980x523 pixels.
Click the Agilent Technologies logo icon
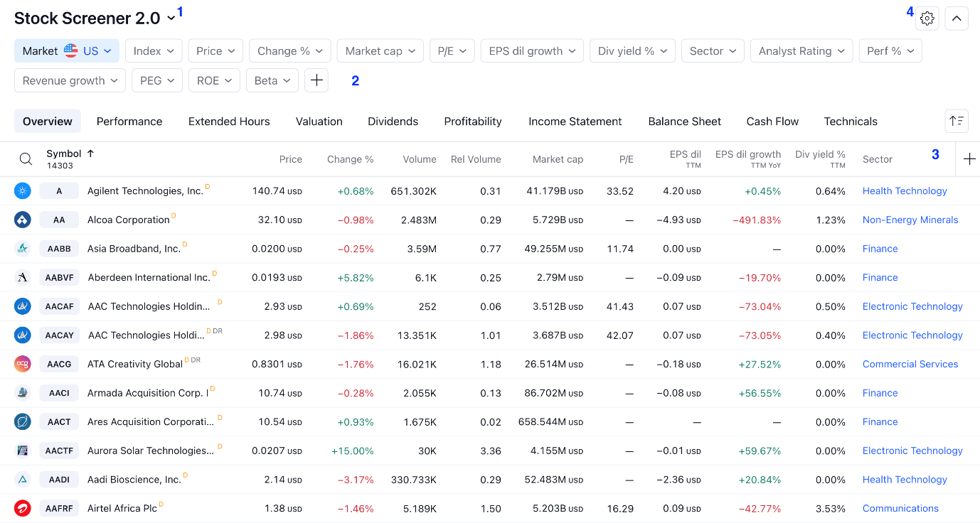pos(23,190)
